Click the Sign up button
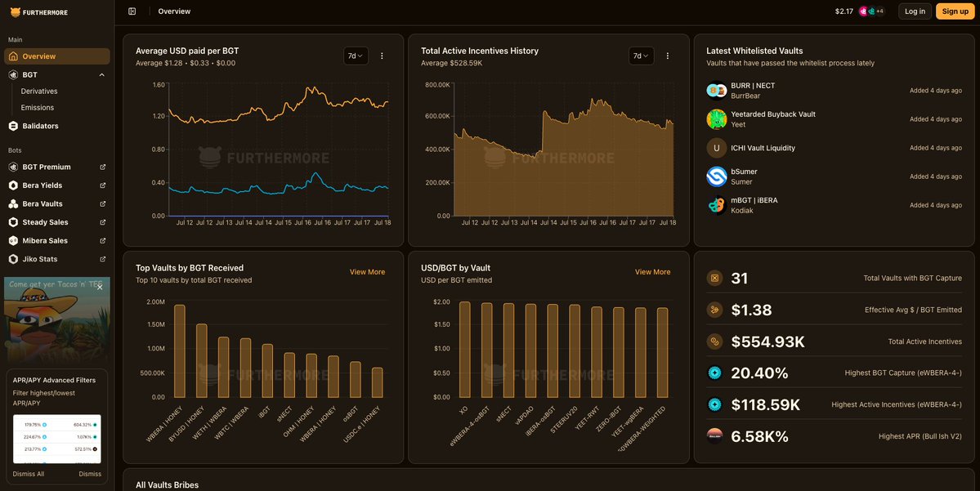 click(955, 11)
